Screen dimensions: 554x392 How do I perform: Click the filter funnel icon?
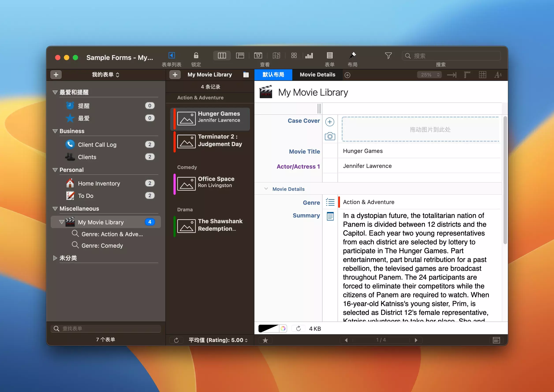coord(388,56)
